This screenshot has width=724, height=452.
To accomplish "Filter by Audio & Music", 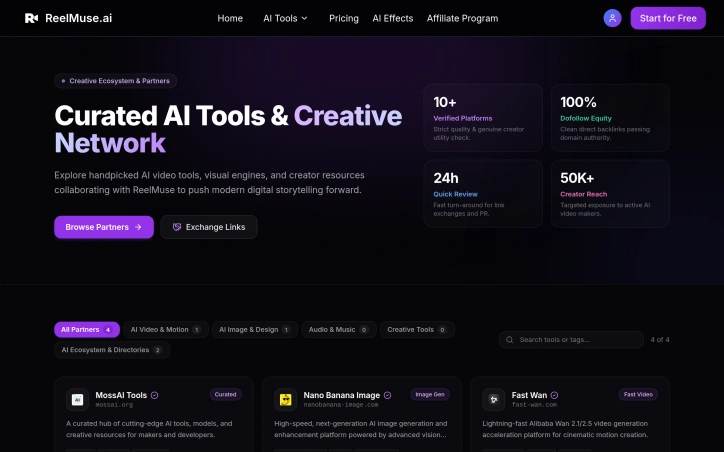I will tap(338, 330).
